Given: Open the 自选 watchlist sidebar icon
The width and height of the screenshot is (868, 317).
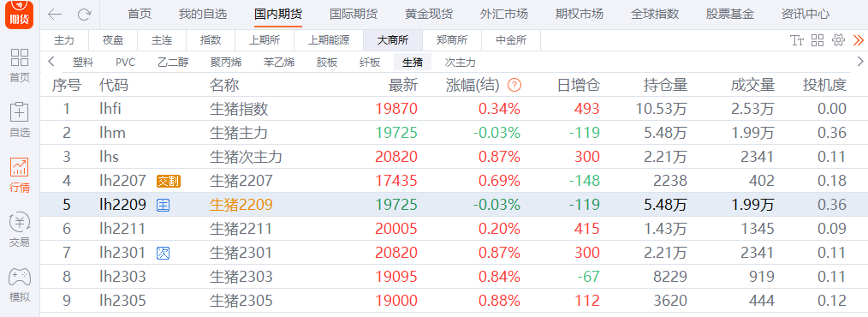Looking at the screenshot, I should 20,120.
